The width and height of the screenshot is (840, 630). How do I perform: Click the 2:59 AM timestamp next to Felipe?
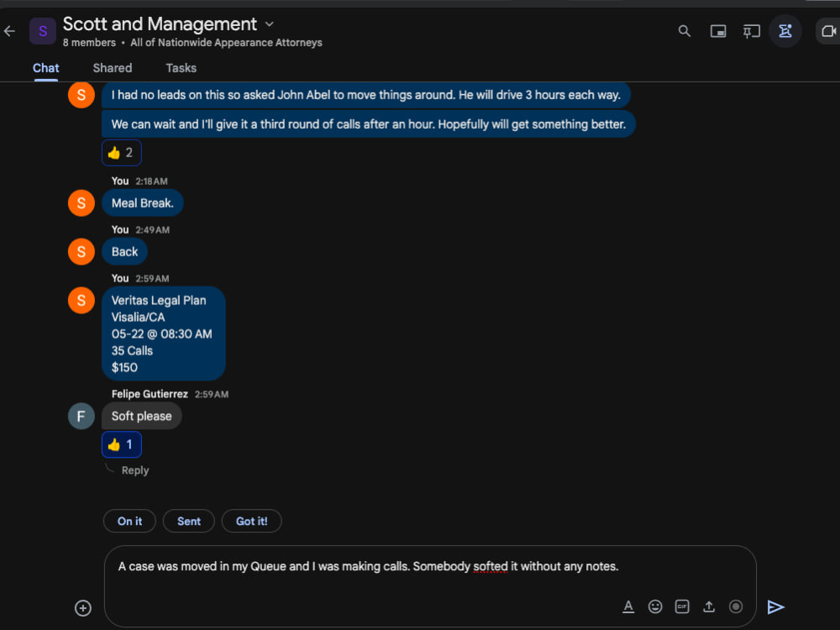click(212, 395)
